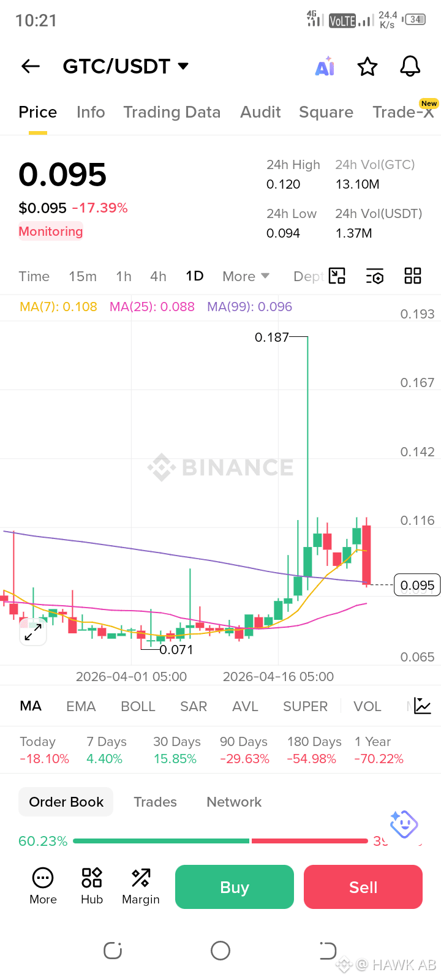Tap Android home button
The height and width of the screenshot is (980, 441).
coord(221,951)
